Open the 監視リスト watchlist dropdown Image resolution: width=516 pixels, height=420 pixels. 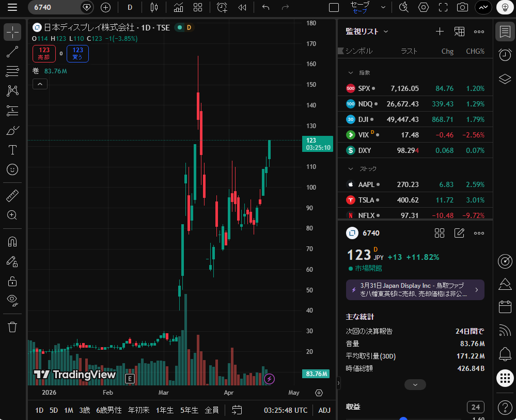(367, 32)
